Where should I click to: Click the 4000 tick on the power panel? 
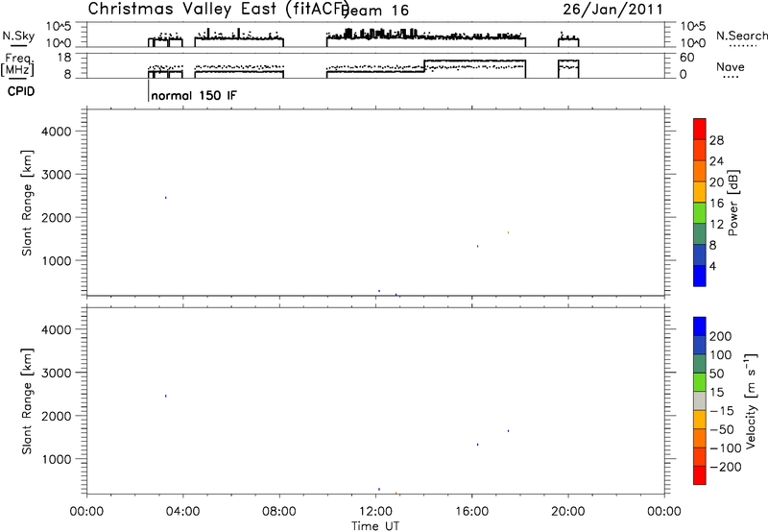(57, 132)
